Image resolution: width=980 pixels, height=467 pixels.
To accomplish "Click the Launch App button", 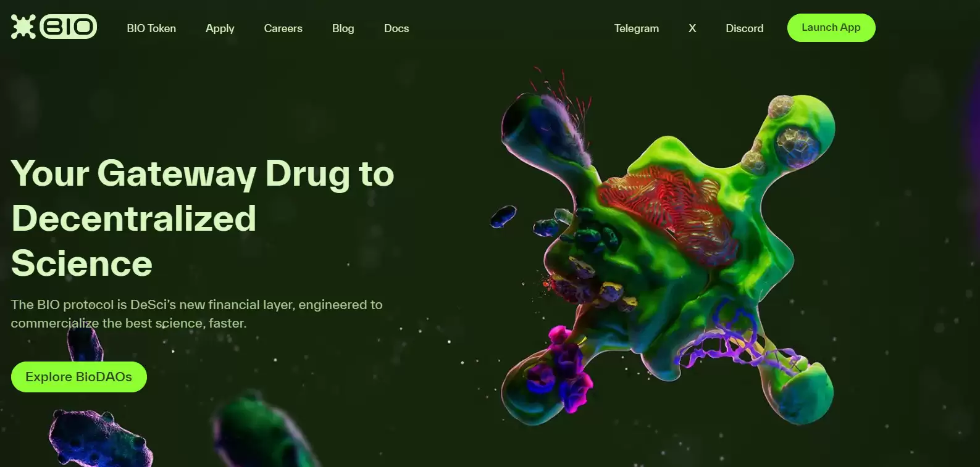I will [831, 28].
